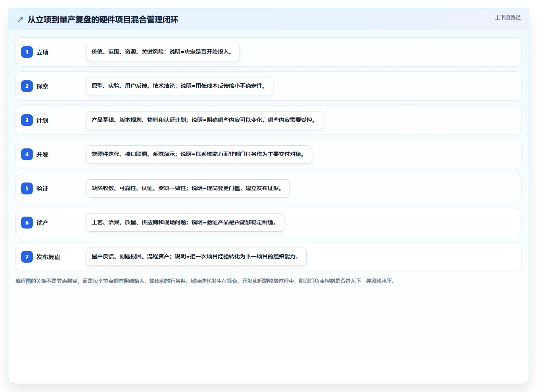
Task: Open description box starting 产品基线、版本规划
Action: [205, 120]
